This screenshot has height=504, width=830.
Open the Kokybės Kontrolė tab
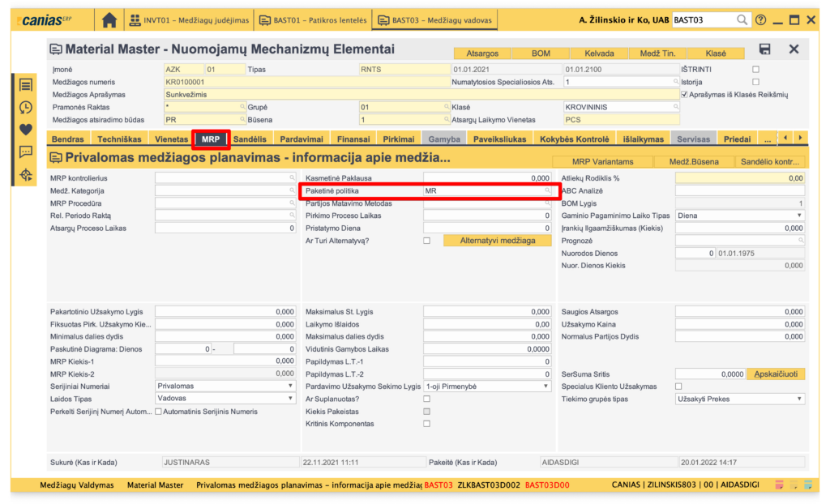pyautogui.click(x=575, y=139)
